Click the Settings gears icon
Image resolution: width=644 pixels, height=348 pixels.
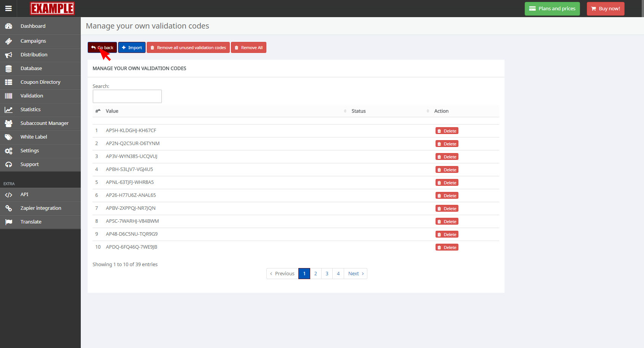(8, 151)
